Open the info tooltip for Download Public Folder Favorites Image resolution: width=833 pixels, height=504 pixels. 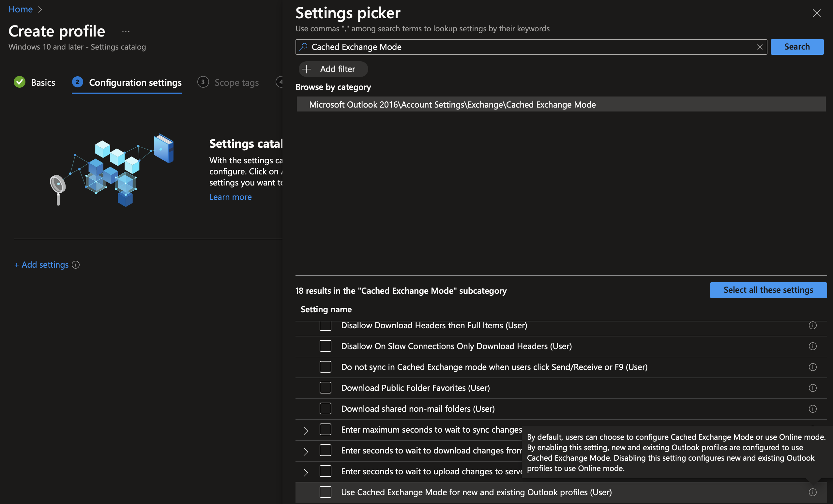[x=813, y=388]
